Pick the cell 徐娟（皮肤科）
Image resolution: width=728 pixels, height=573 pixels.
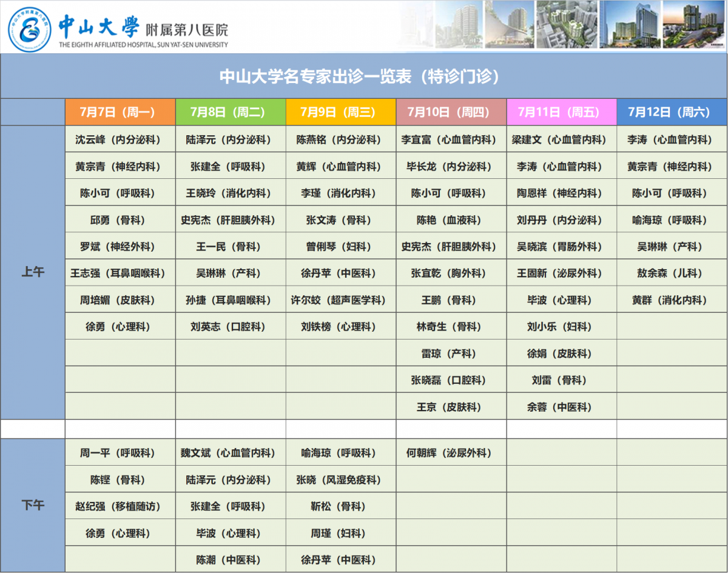click(x=562, y=353)
